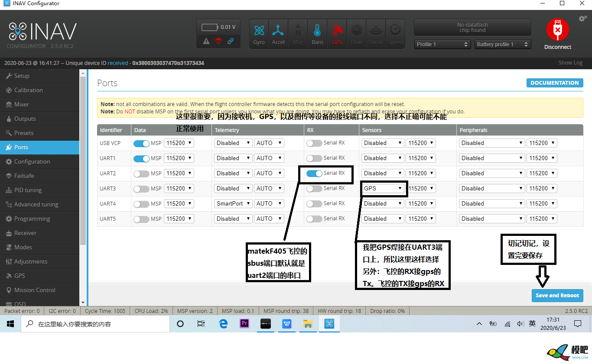Click the Sonar sensor status icon
Screen dimensions: 592x364
tap(376, 34)
